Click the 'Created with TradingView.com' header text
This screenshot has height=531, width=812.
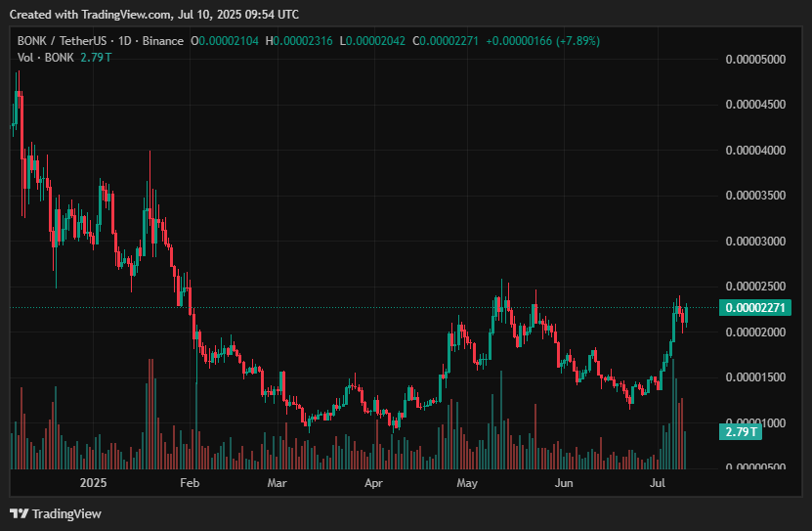point(154,15)
